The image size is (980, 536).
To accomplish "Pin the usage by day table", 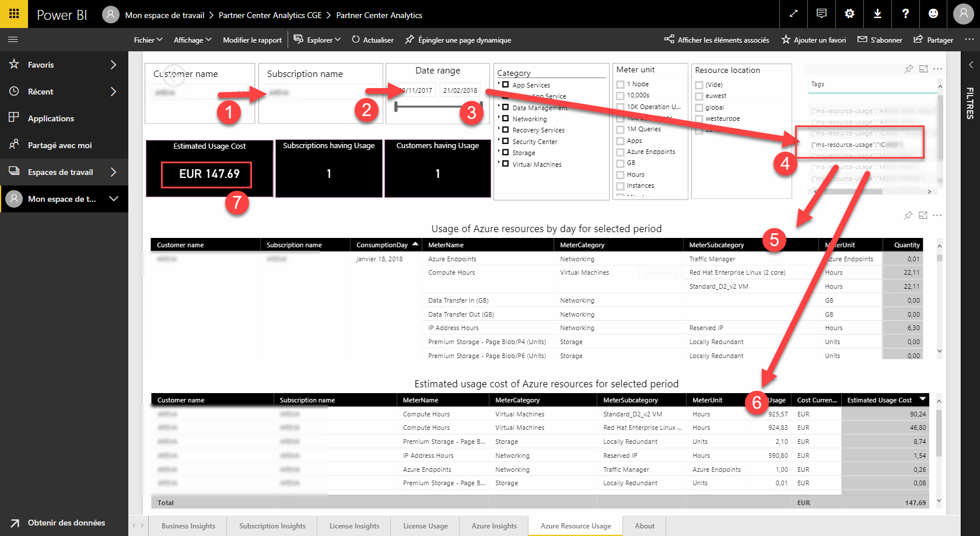I will click(x=908, y=215).
